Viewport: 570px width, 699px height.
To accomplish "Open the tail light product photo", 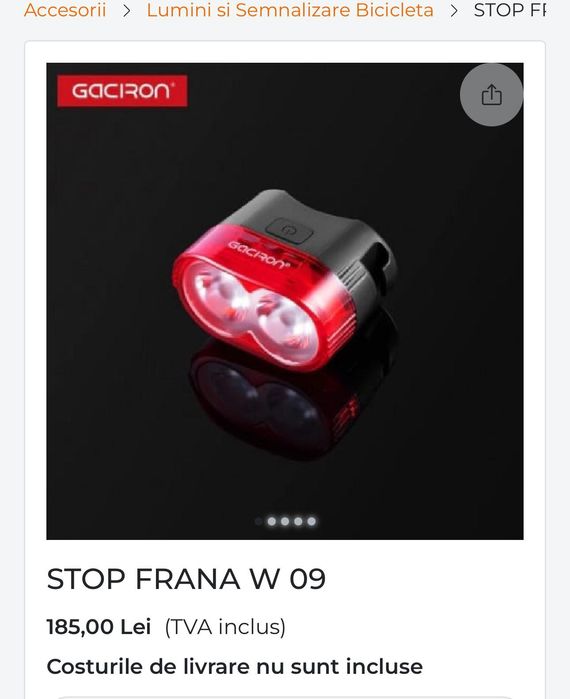I will click(x=285, y=301).
